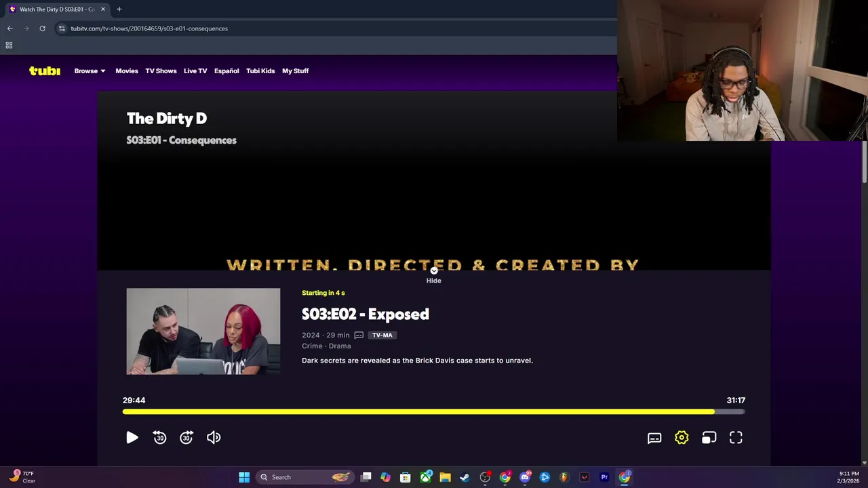Skip forward 30 seconds

[186, 438]
